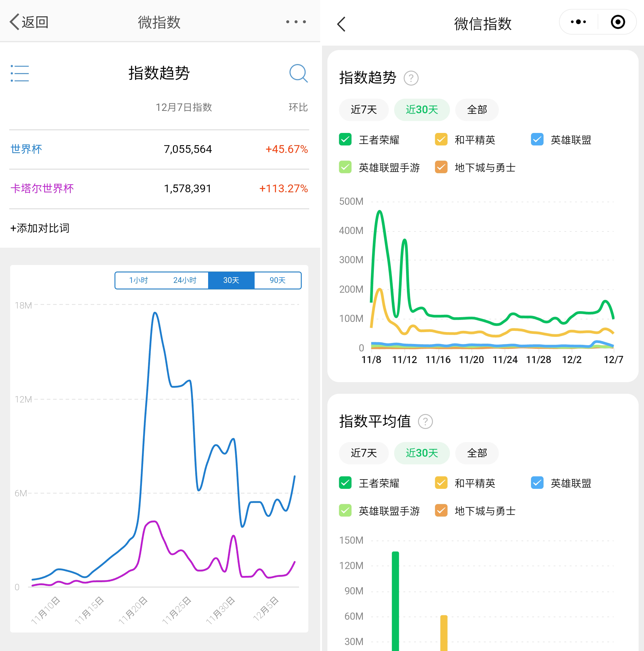Tap the back arrow beside 返回
This screenshot has height=651, width=644.
click(x=14, y=22)
